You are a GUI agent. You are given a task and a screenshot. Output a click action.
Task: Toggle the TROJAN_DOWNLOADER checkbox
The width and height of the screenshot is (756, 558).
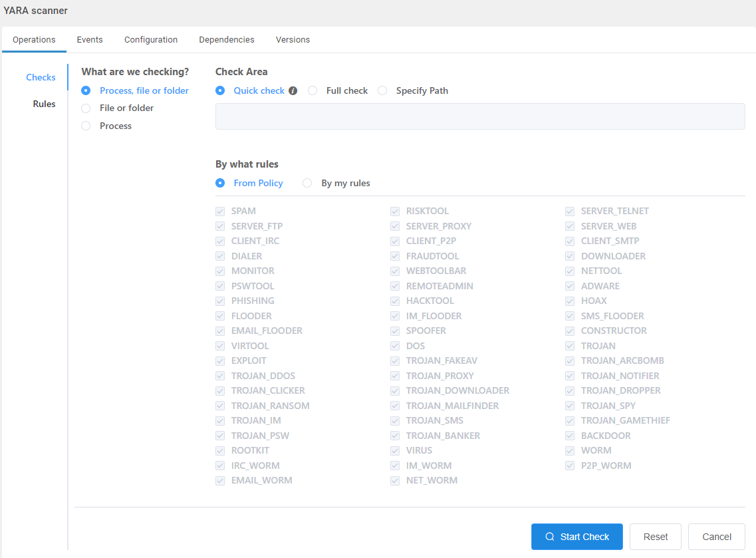[x=395, y=390]
